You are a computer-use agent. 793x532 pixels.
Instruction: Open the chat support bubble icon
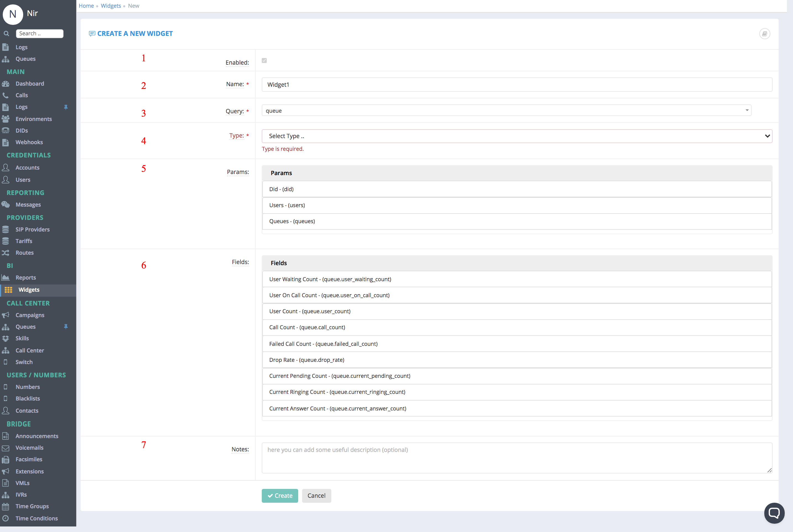pos(774,513)
